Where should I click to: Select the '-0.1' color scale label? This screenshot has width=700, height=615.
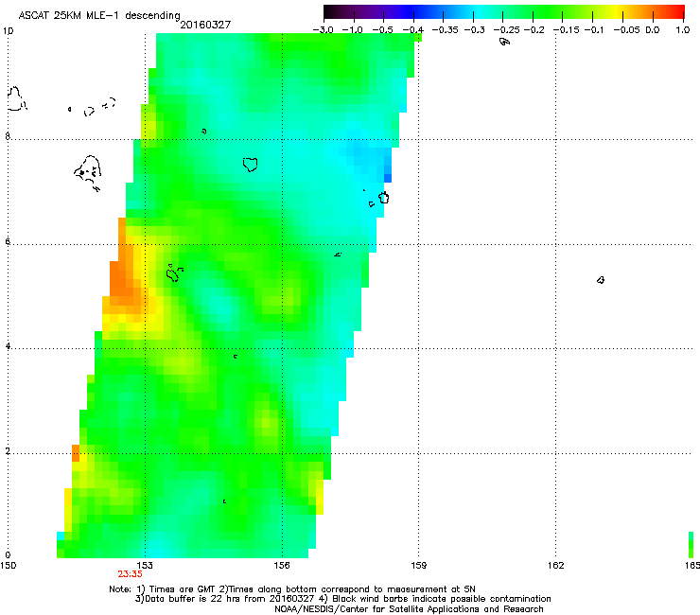coord(594,30)
